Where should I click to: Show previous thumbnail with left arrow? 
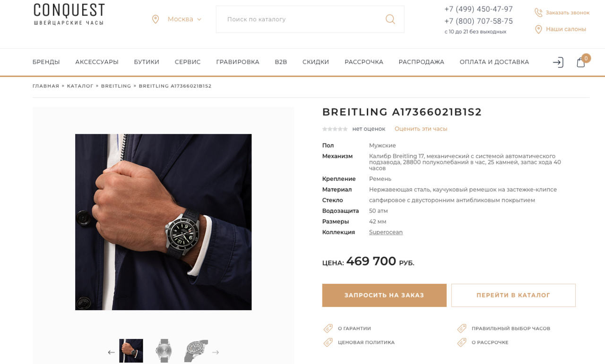pos(111,352)
